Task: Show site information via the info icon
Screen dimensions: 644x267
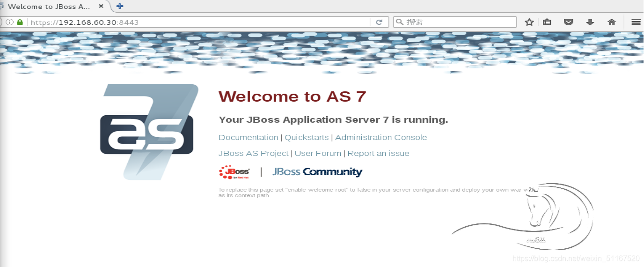Action: (10, 22)
